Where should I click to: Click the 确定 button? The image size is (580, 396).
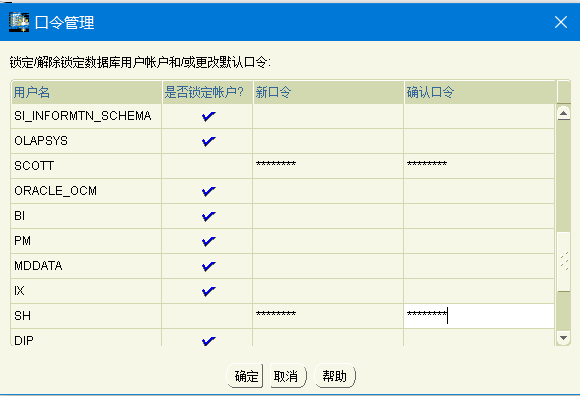pyautogui.click(x=245, y=376)
